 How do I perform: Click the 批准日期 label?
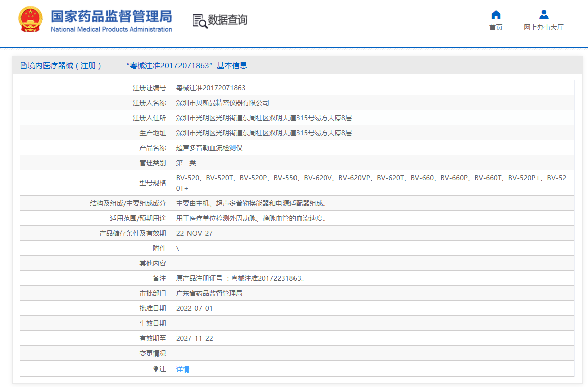[x=153, y=308]
